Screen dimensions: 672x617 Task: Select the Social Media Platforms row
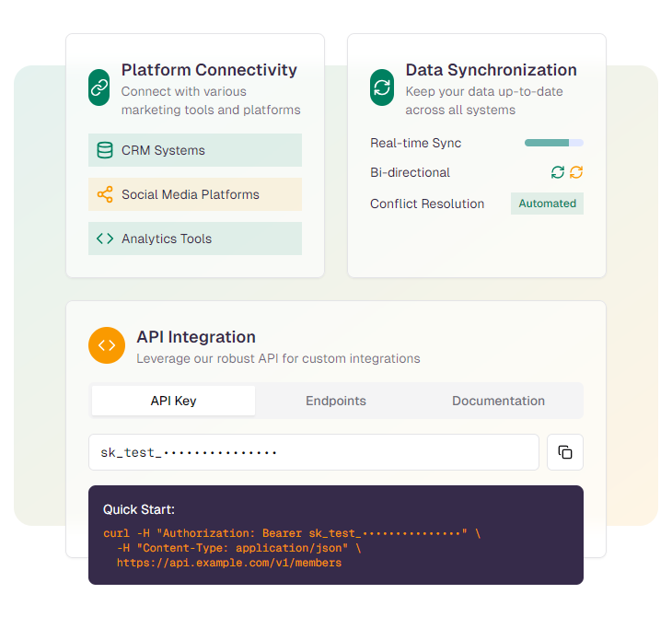click(195, 194)
